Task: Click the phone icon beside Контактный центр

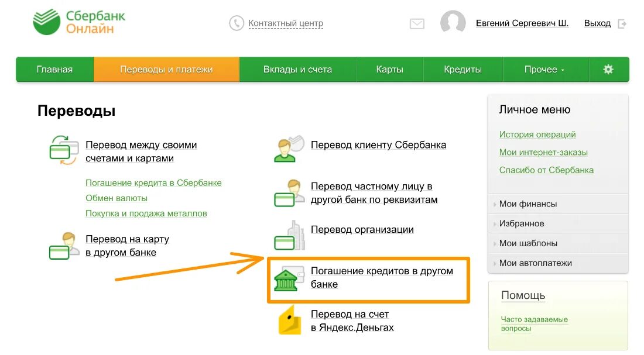Action: (x=236, y=23)
